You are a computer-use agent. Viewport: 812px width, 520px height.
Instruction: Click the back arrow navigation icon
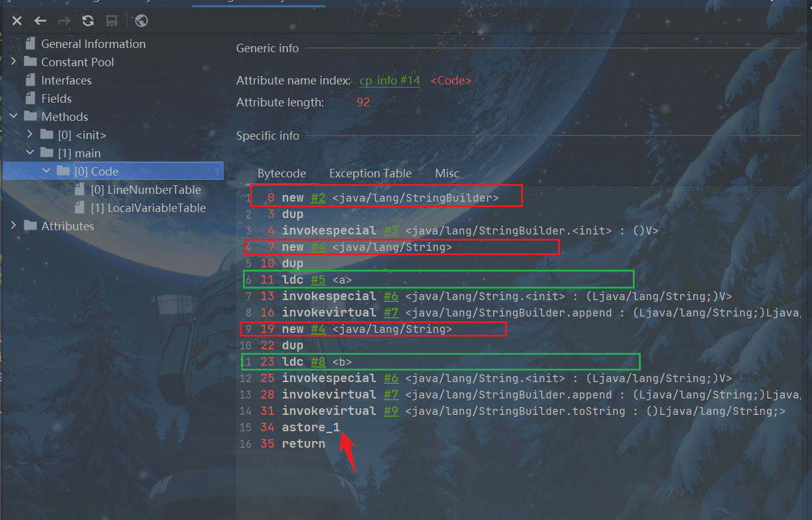coord(40,21)
